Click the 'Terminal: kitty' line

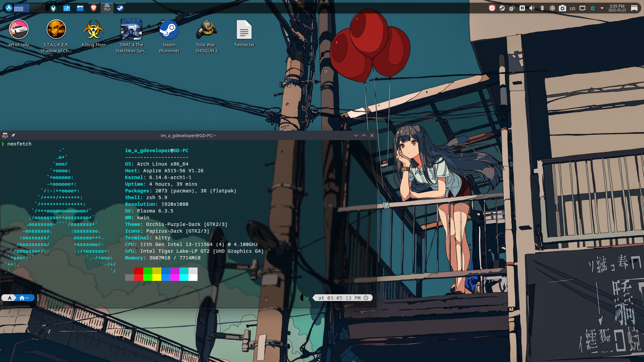(148, 238)
